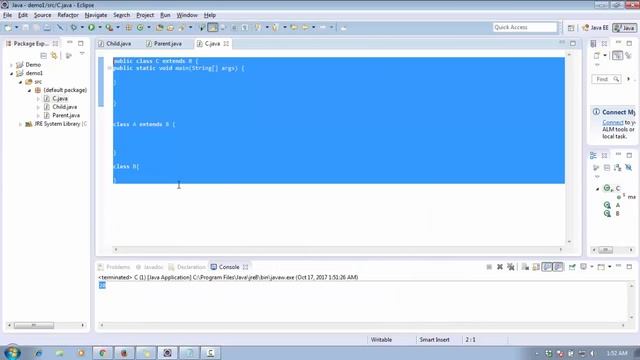The image size is (640, 360).
Task: Open the Package Explorer view menu arrow
Action: tap(82, 54)
